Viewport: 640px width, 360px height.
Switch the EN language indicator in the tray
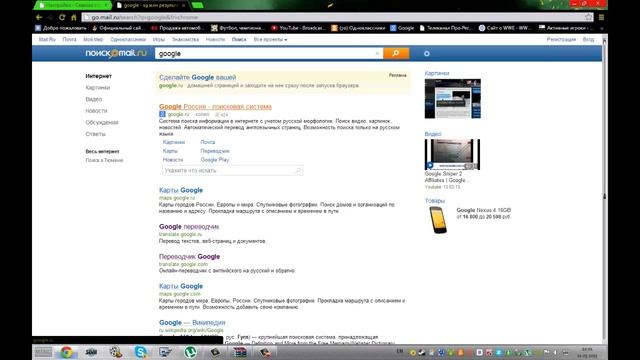(x=400, y=351)
